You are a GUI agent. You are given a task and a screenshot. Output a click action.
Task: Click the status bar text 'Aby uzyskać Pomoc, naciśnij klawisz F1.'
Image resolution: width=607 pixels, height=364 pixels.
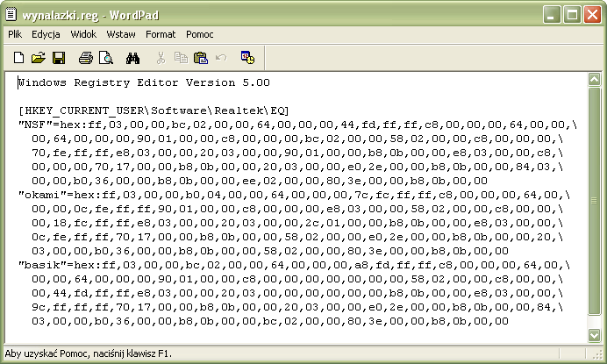point(88,353)
